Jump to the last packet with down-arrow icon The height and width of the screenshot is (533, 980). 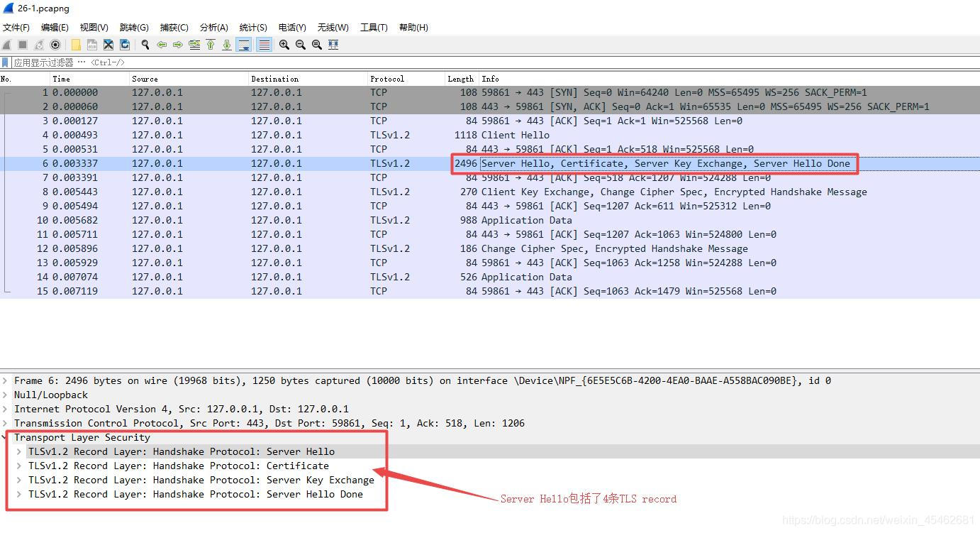(226, 44)
